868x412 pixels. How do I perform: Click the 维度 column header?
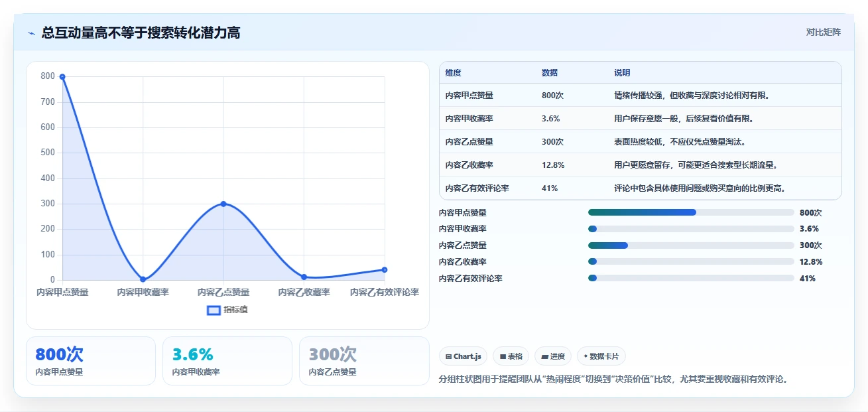click(x=453, y=72)
